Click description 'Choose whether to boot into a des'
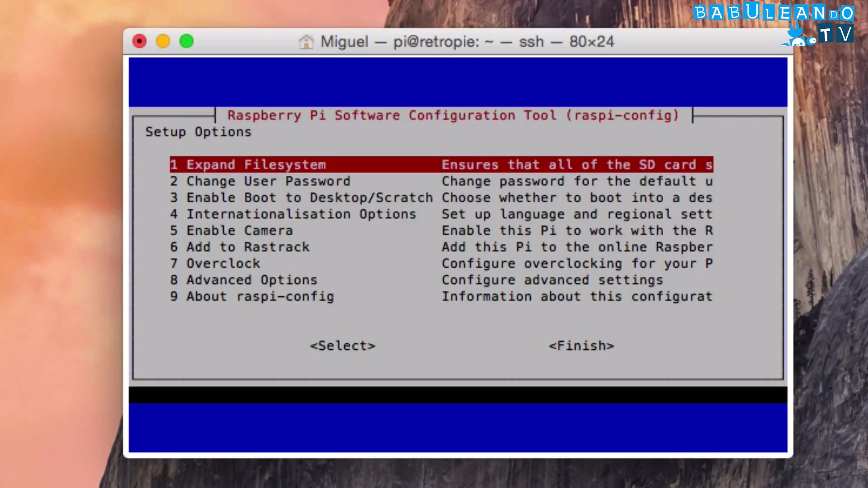The image size is (868, 488). (x=577, y=197)
